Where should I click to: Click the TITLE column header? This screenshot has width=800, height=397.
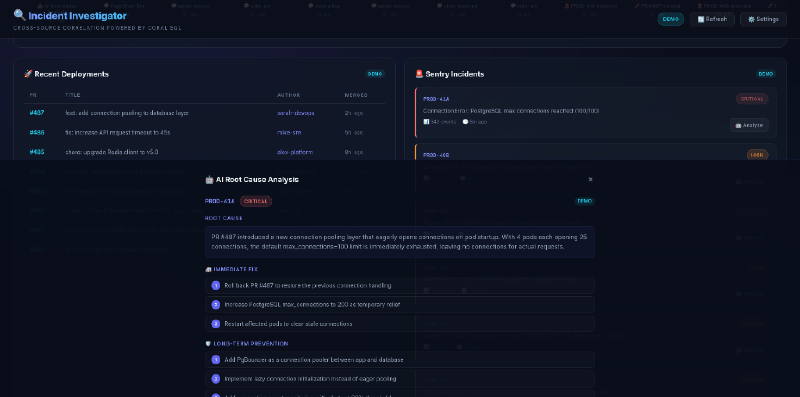click(x=72, y=95)
